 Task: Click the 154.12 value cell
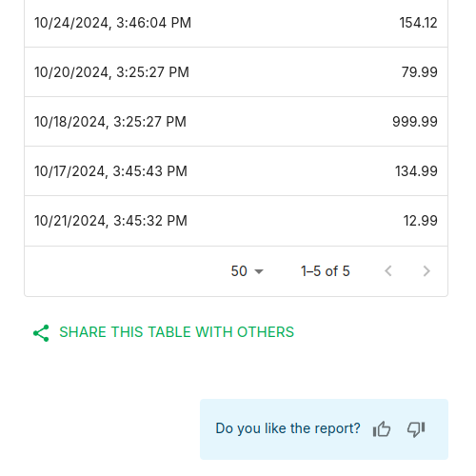coord(418,23)
